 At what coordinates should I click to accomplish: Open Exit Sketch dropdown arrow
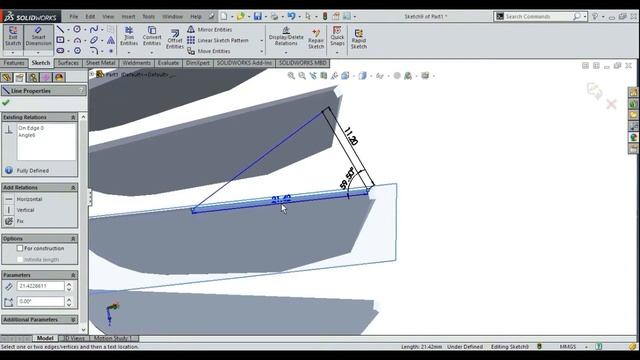[13, 53]
